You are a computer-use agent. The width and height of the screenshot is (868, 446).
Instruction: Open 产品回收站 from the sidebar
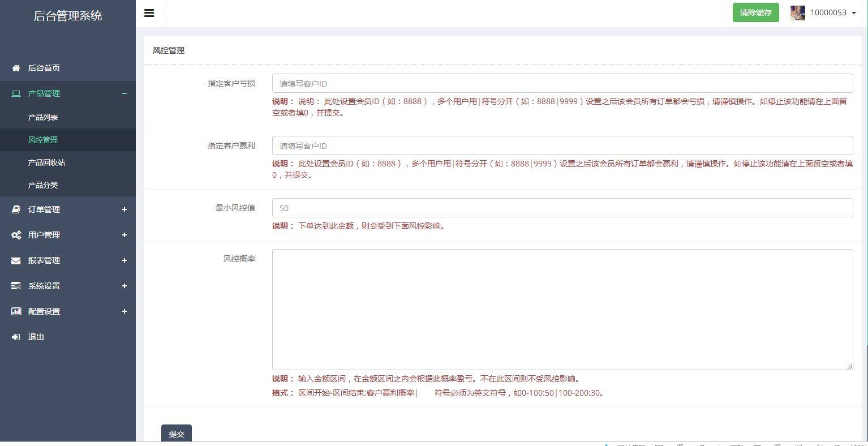pyautogui.click(x=48, y=162)
